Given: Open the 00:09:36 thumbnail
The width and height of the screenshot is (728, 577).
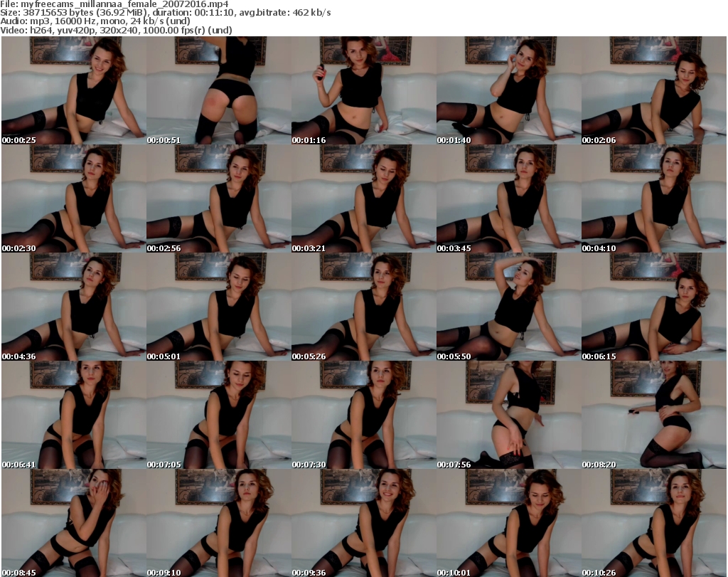Looking at the screenshot, I should point(364,523).
